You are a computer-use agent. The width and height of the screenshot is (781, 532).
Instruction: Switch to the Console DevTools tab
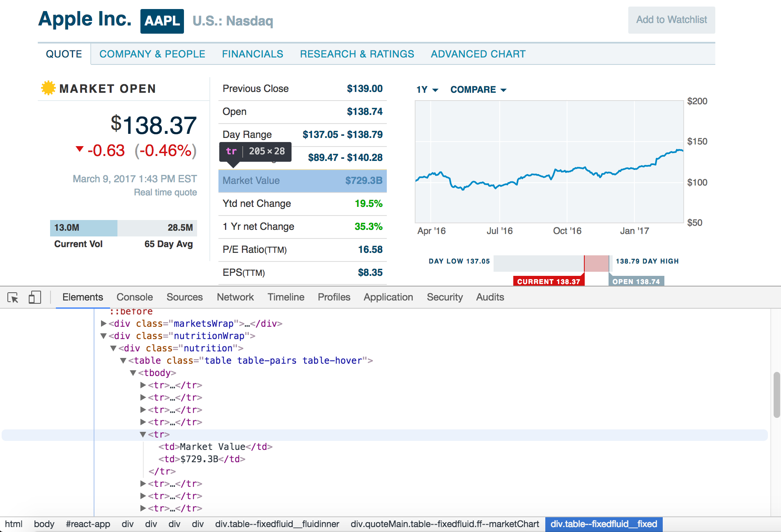135,297
